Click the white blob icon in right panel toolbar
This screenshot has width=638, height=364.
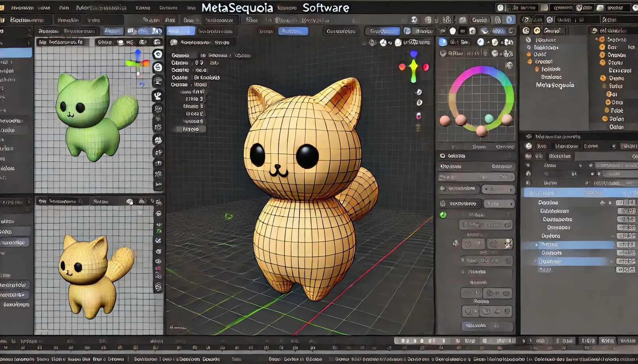pyautogui.click(x=453, y=31)
